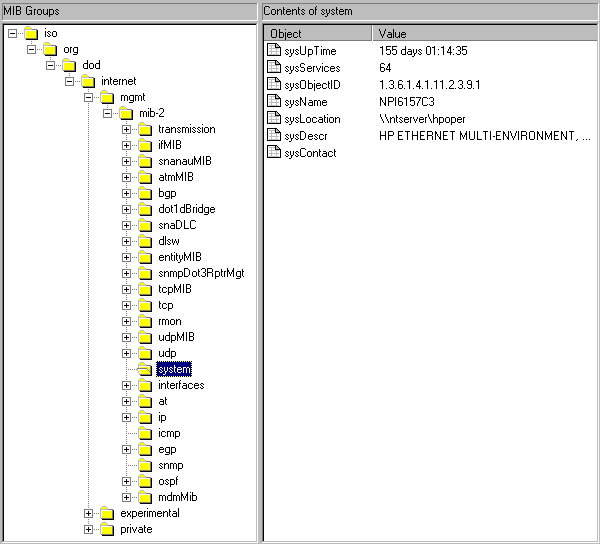Select the udpMIB tree item

tap(176, 337)
